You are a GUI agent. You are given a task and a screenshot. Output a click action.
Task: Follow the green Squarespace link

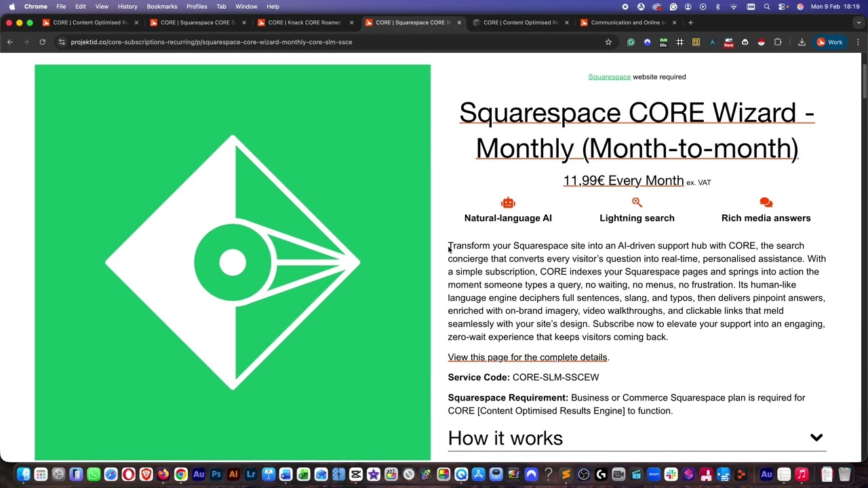pyautogui.click(x=609, y=77)
